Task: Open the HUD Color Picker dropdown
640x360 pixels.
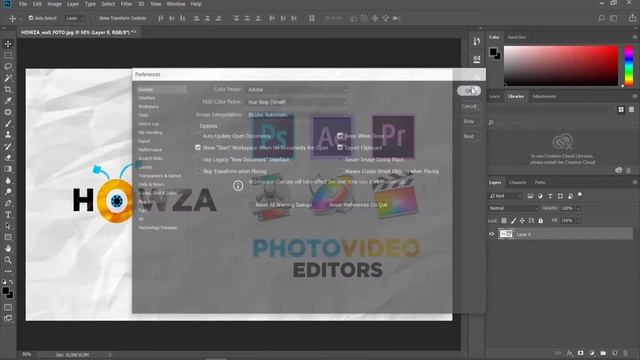Action: pos(297,102)
